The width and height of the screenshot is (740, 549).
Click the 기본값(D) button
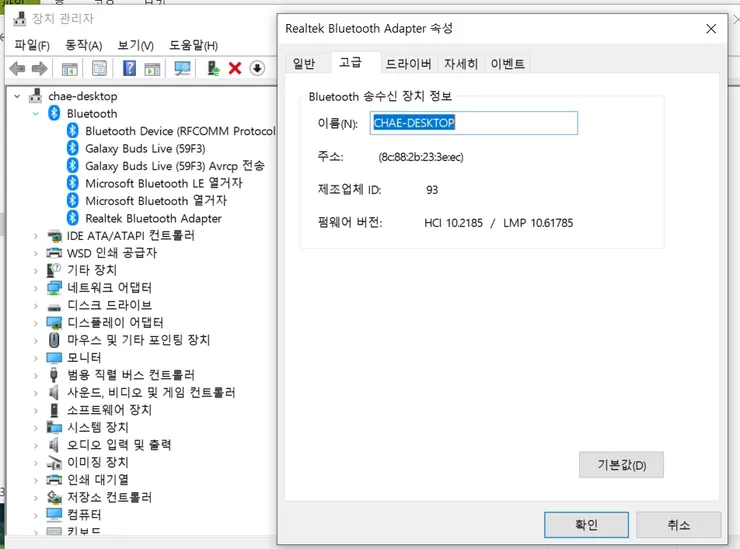[621, 465]
